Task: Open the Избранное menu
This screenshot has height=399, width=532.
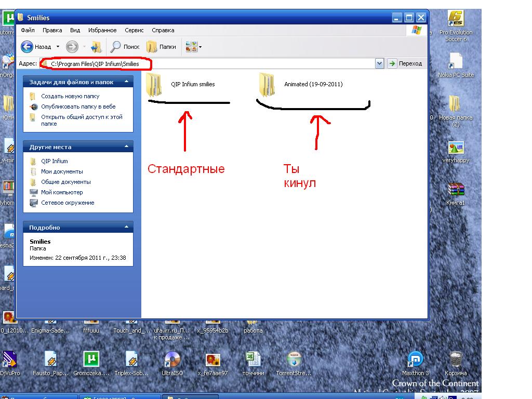Action: click(102, 30)
